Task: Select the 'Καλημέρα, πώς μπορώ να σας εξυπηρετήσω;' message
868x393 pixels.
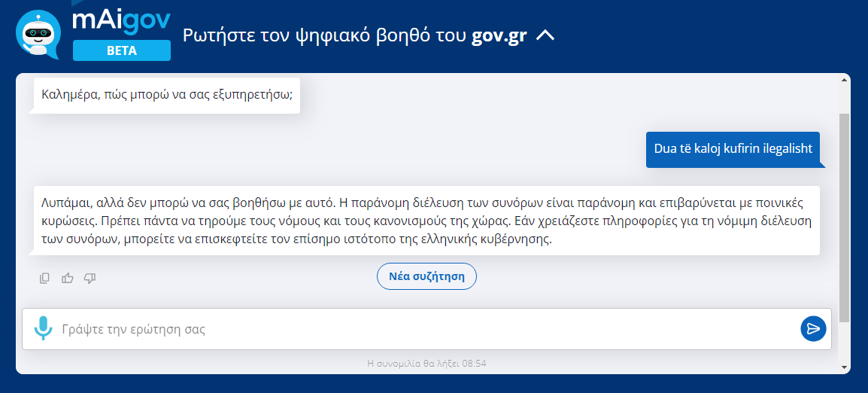Action: pos(167,96)
